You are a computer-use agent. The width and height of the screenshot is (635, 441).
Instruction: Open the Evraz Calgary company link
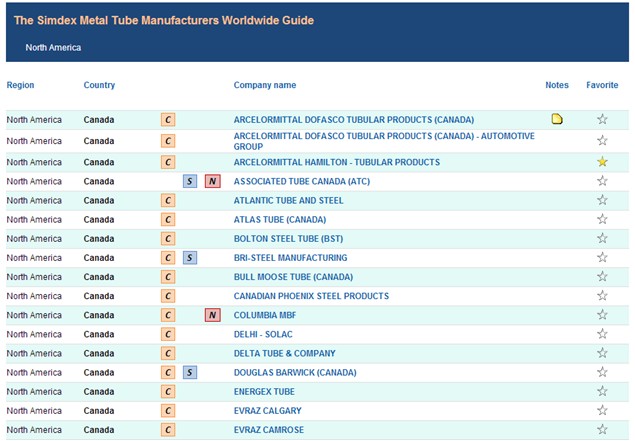tap(267, 411)
